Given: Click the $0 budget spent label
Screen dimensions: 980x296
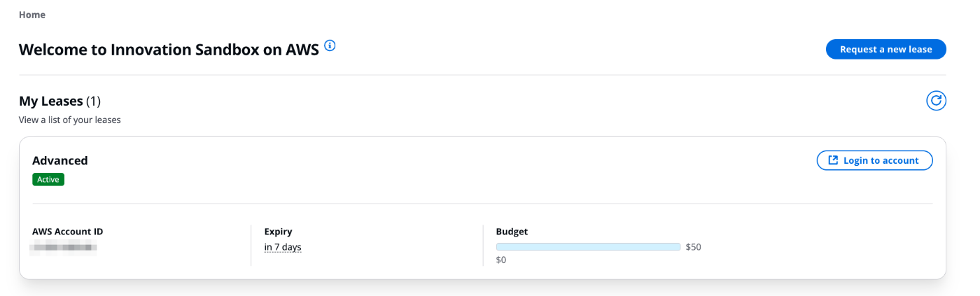Looking at the screenshot, I should coord(501,260).
